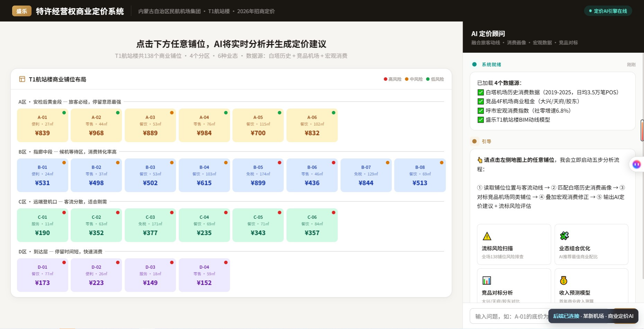
Task: Click the 盛乐 logo badge in header
Action: (x=22, y=11)
